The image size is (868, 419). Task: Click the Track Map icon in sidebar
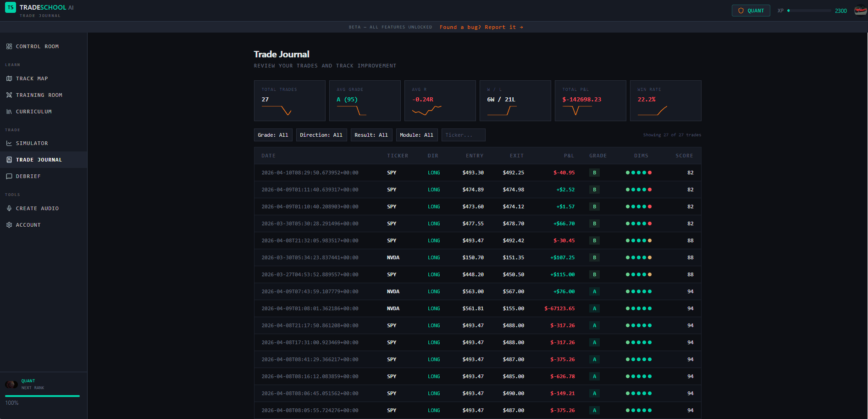coord(9,78)
